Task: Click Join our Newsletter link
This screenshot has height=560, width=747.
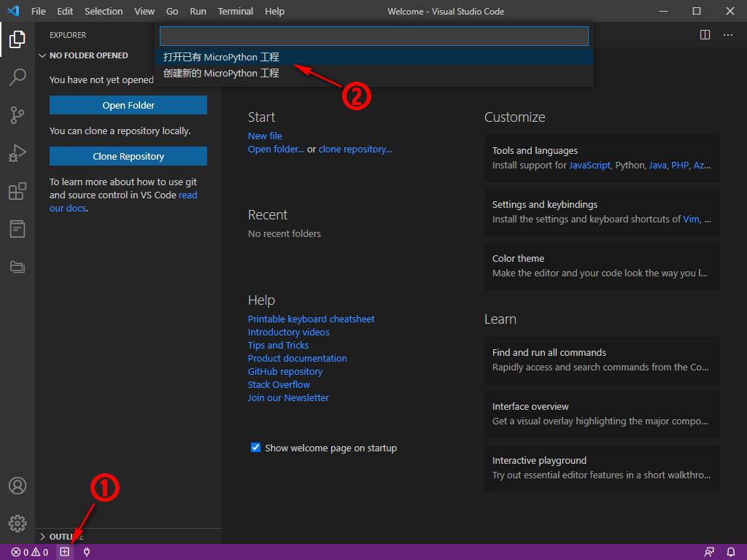Action: click(x=288, y=397)
